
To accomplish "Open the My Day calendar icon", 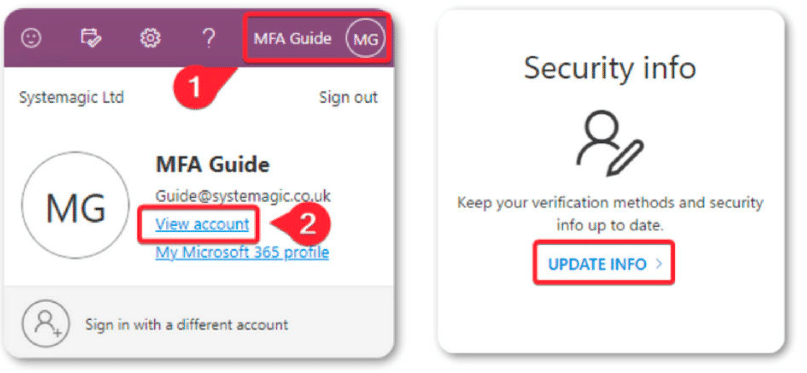I will pos(91,38).
